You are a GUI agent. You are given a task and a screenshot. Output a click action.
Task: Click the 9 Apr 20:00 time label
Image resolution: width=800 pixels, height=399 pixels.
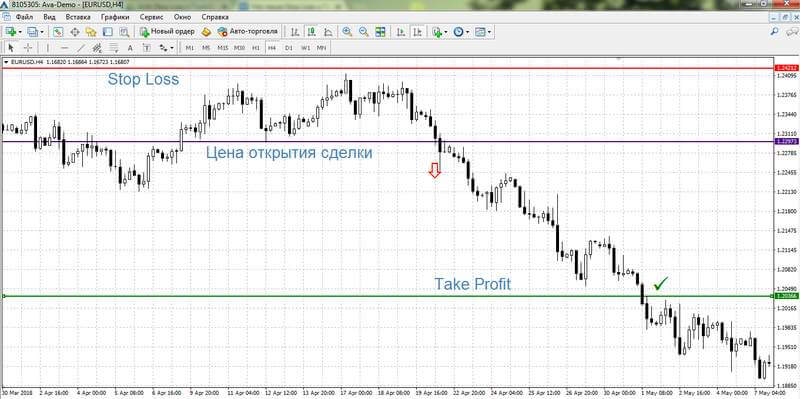[204, 394]
